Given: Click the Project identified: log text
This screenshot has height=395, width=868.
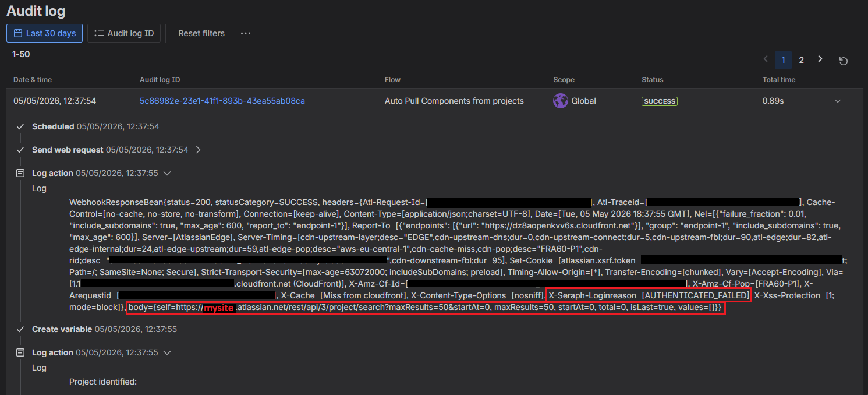Looking at the screenshot, I should 103,382.
